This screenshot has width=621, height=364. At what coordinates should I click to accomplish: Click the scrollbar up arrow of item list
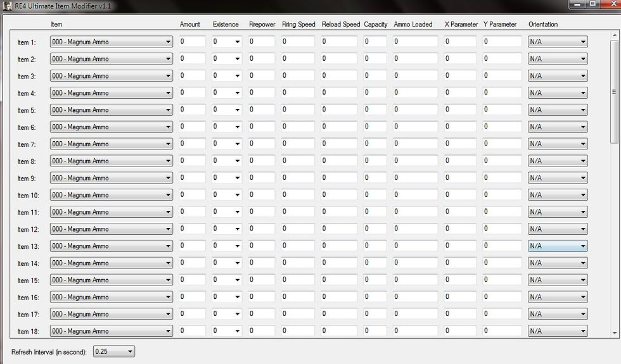(x=615, y=35)
